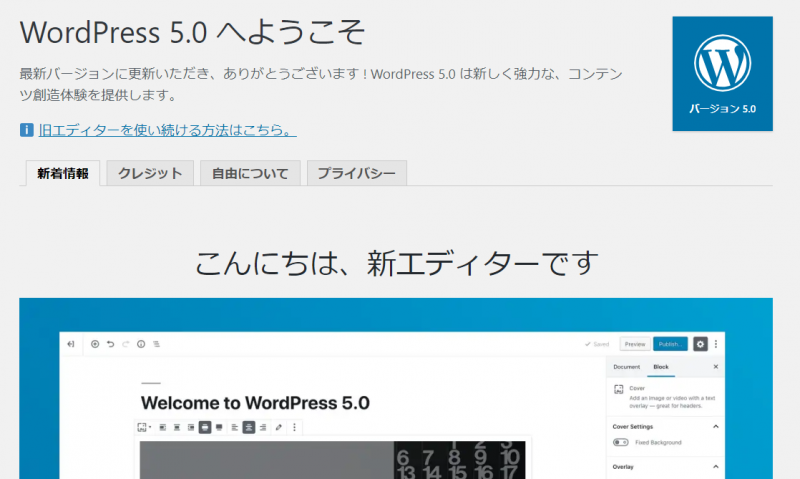Click the WordPress version 5.0 logo badge

coord(722,74)
